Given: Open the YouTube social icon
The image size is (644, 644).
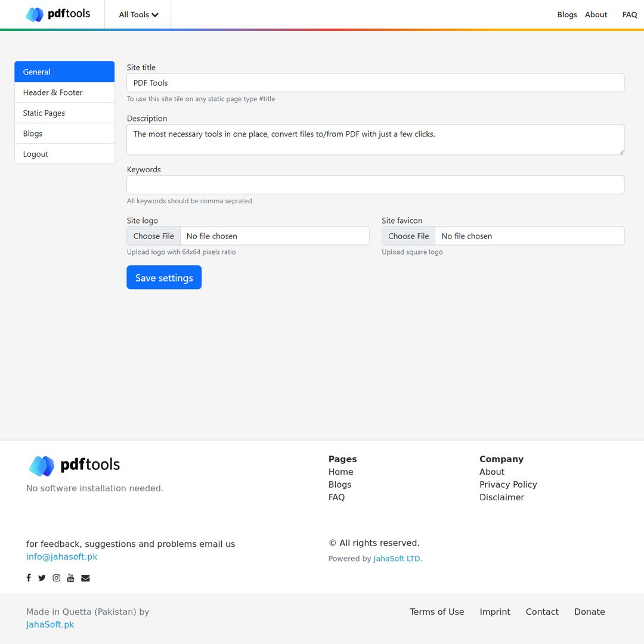Looking at the screenshot, I should [70, 578].
